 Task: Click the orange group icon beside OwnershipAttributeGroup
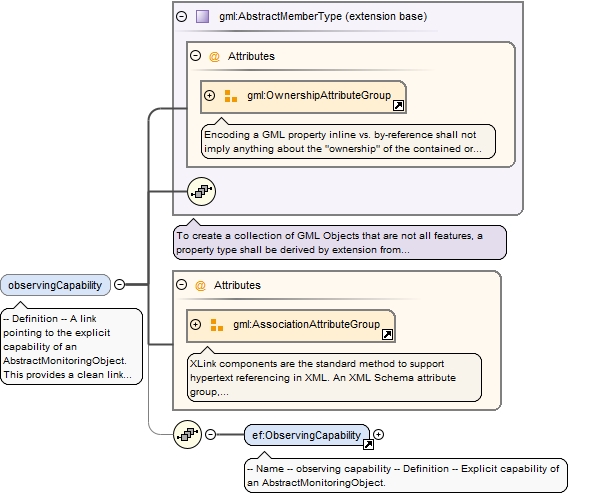pos(231,96)
